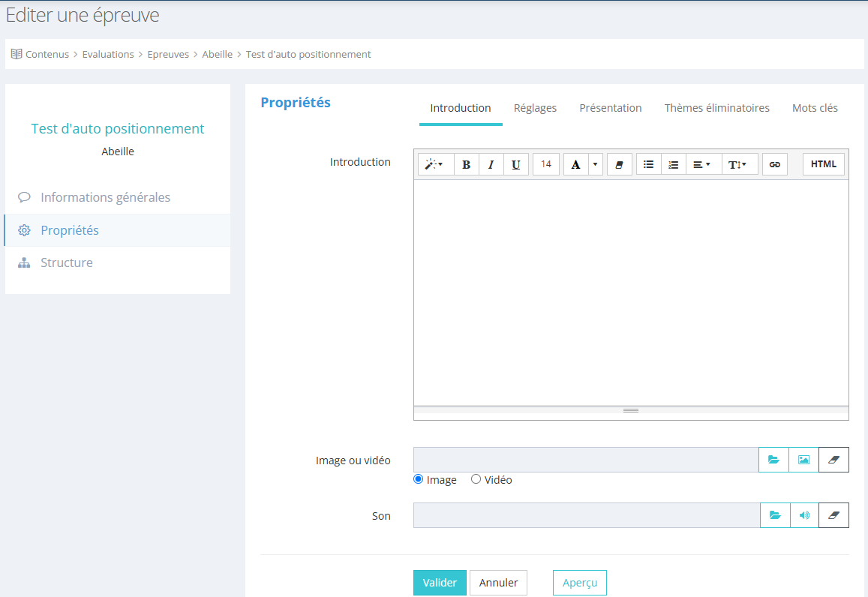Browse files for the Image ou vidéo field
Viewport: 868px width, 597px height.
pos(773,460)
